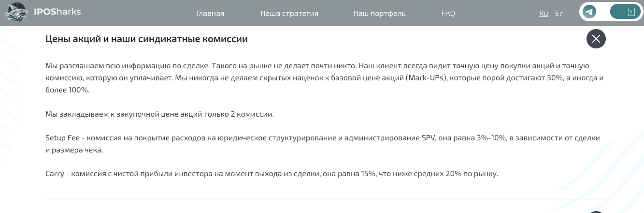Switch language to Ru
This screenshot has width=644, height=213.
coord(544,14)
